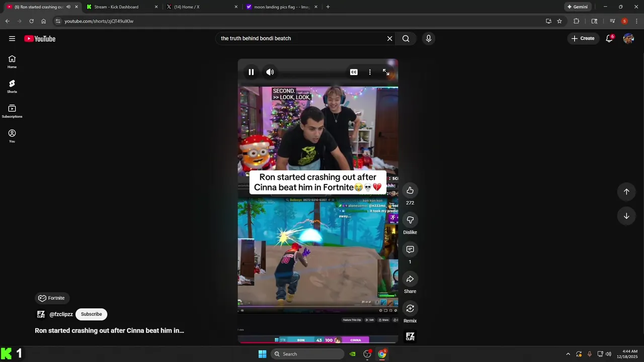The width and height of the screenshot is (644, 362).
Task: Subscribe to the @fzclipzz channel
Action: click(x=91, y=314)
